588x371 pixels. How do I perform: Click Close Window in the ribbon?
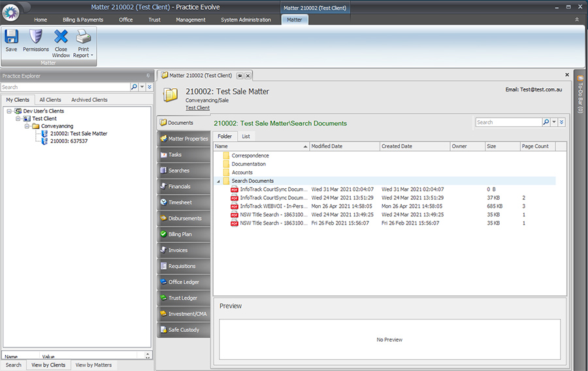click(x=61, y=44)
